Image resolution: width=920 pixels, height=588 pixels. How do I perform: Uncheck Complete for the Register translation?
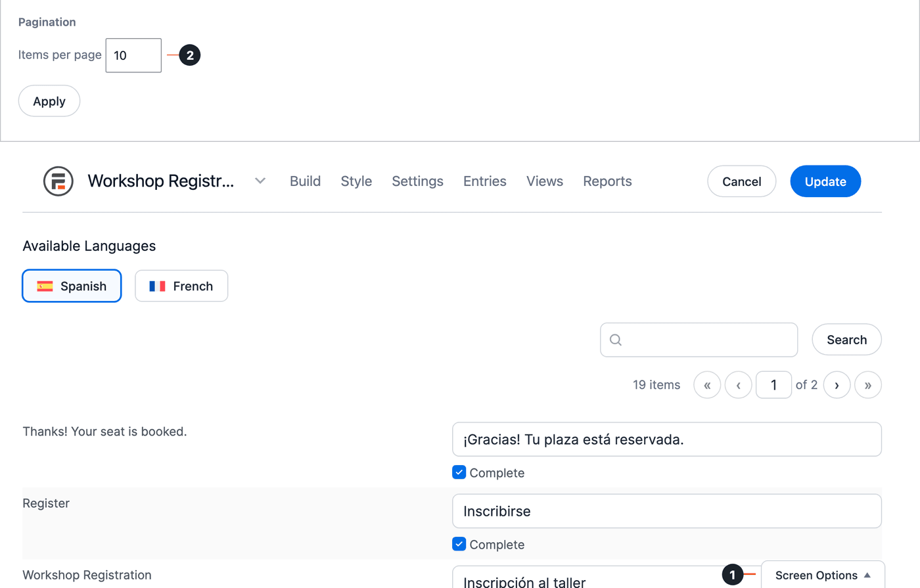[459, 544]
